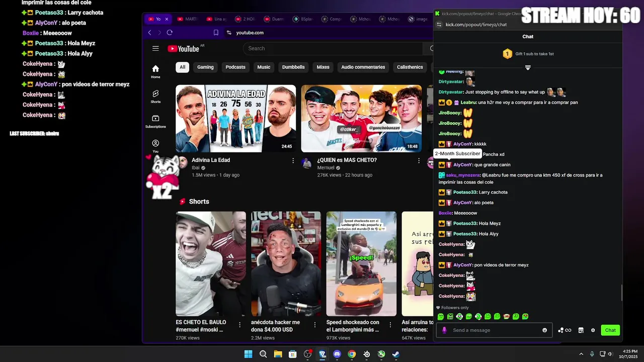Open Shorts from the YouTube sidebar
644x362 pixels.
click(155, 97)
